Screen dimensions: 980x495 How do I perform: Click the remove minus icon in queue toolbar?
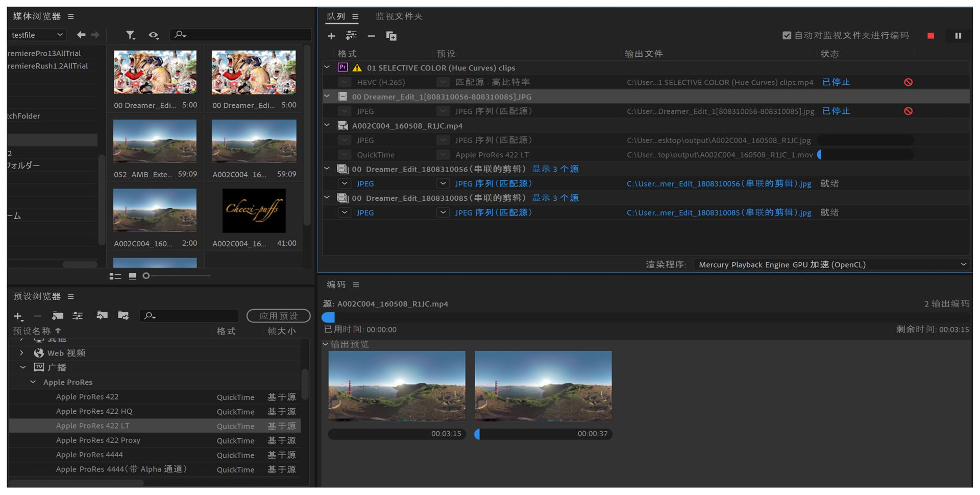[x=371, y=36]
